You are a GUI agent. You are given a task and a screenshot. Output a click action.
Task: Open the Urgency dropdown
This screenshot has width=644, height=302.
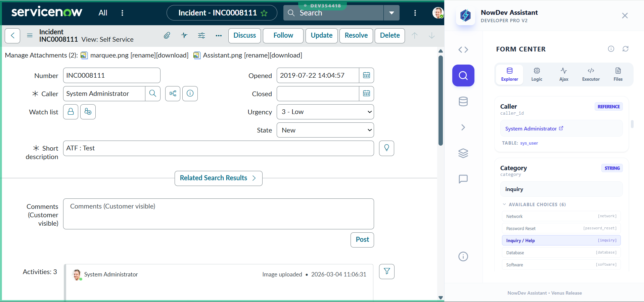click(x=325, y=112)
